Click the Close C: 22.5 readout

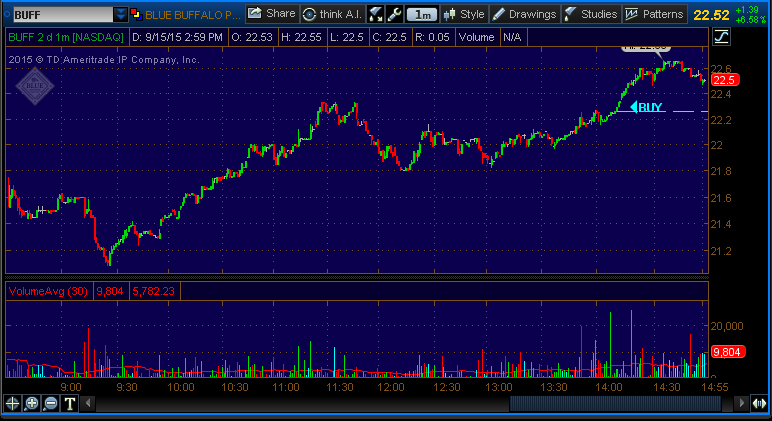coord(389,37)
